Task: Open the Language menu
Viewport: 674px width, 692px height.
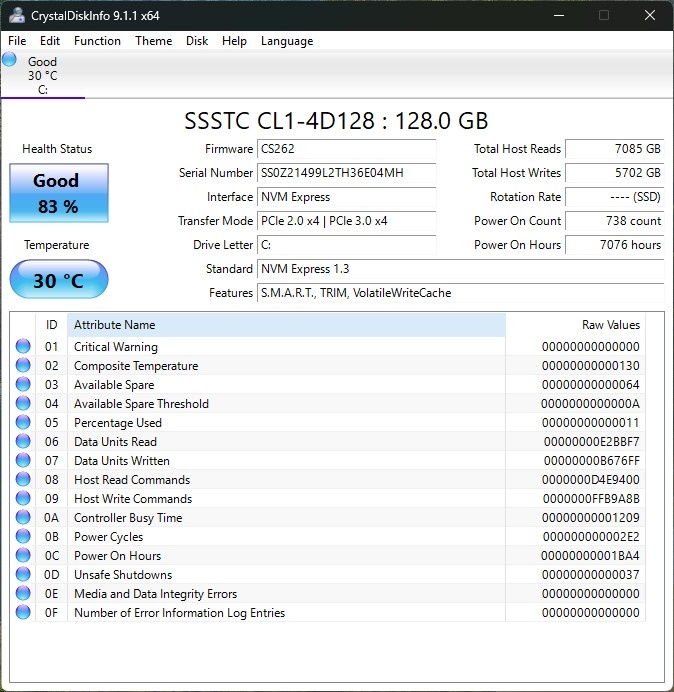Action: pos(286,41)
